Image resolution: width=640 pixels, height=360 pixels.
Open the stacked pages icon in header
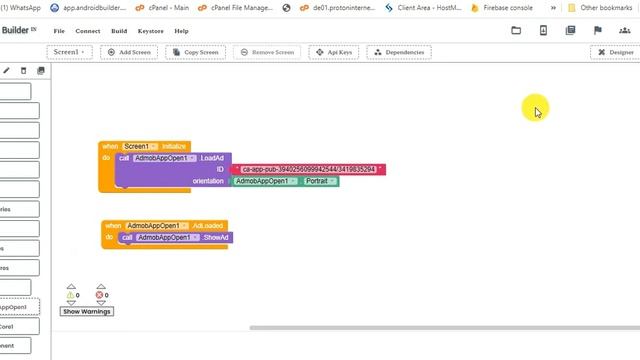pos(570,30)
